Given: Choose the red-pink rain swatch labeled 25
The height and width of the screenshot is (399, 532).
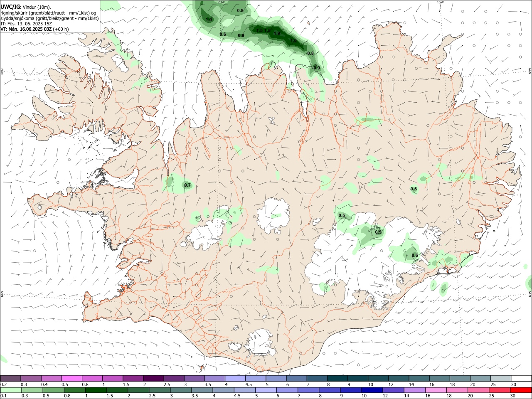Looking at the screenshot, I should [500, 390].
